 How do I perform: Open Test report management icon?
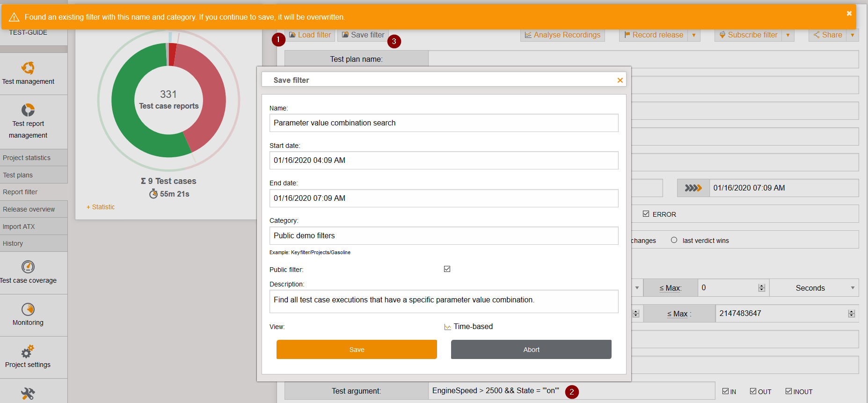tap(28, 110)
